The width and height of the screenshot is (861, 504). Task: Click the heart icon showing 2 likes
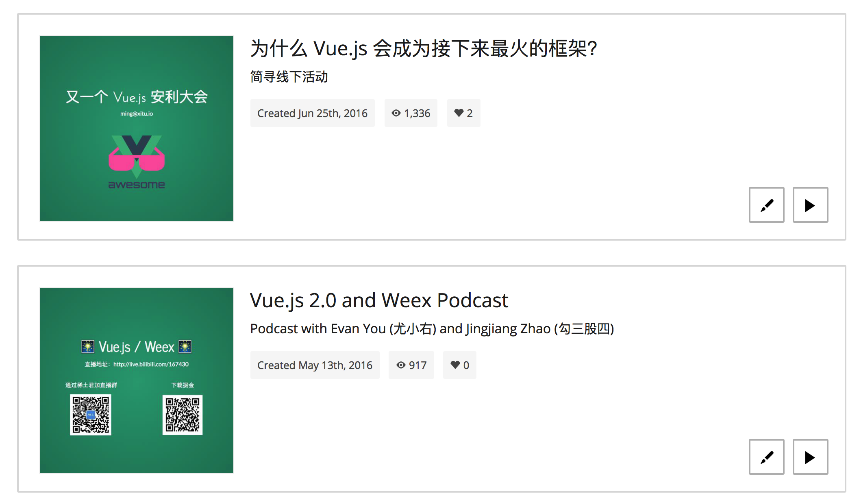[x=459, y=113]
